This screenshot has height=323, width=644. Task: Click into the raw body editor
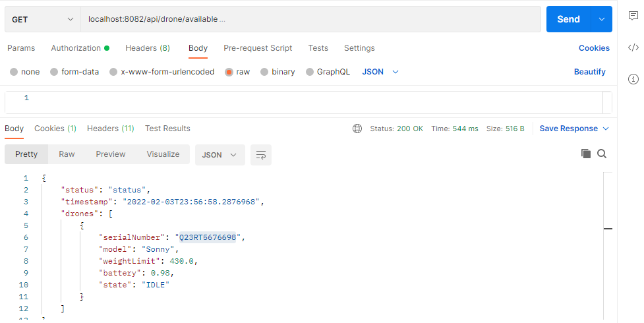tap(316, 102)
